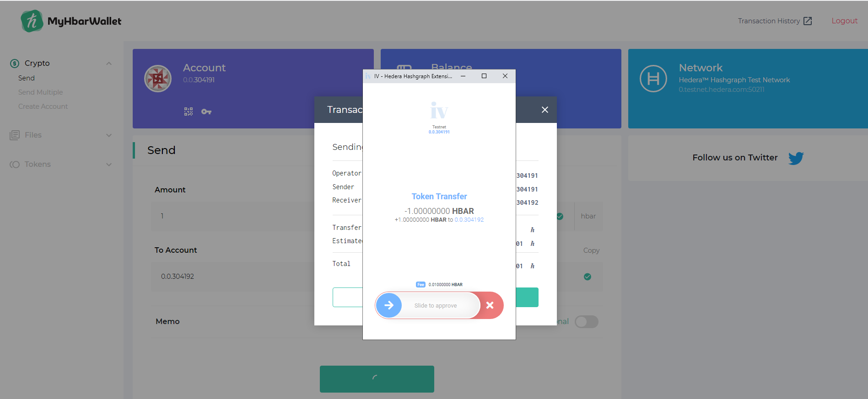Open Transaction History external link icon
This screenshot has height=399, width=868.
tap(808, 21)
